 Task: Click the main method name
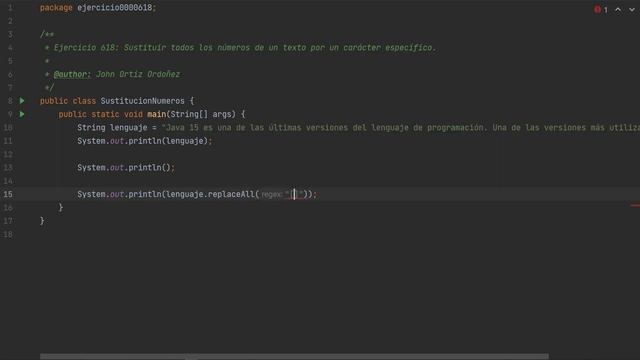[x=156, y=114]
